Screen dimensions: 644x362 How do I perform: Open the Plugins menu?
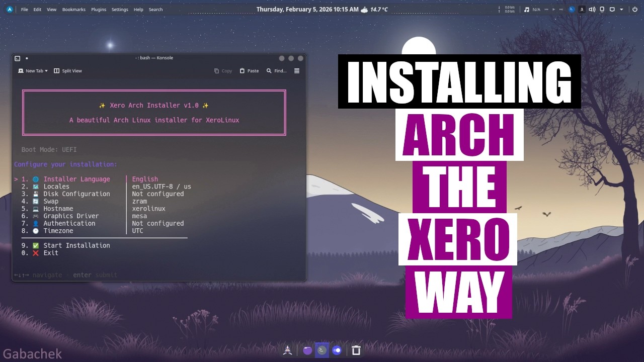(99, 10)
